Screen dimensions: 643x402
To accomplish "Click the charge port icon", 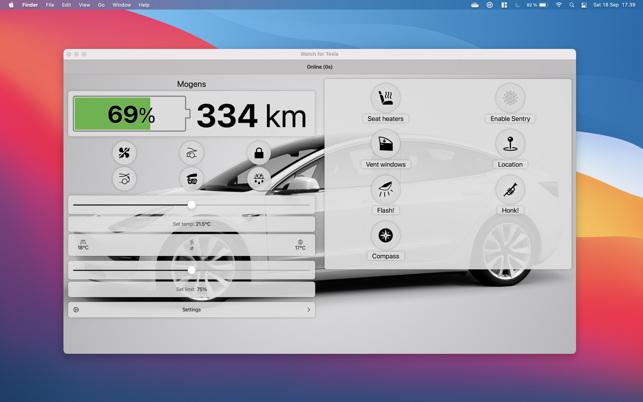I will point(192,179).
